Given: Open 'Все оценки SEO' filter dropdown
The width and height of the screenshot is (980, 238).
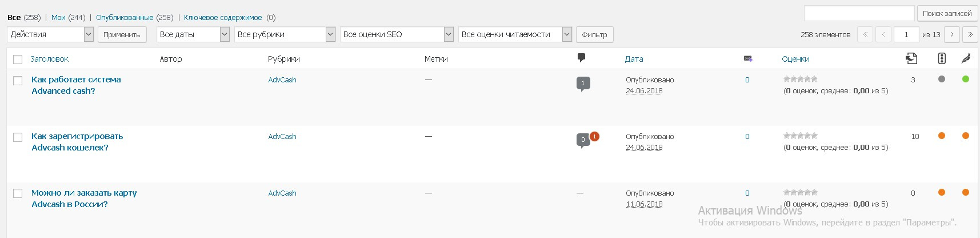Looking at the screenshot, I should [x=397, y=34].
